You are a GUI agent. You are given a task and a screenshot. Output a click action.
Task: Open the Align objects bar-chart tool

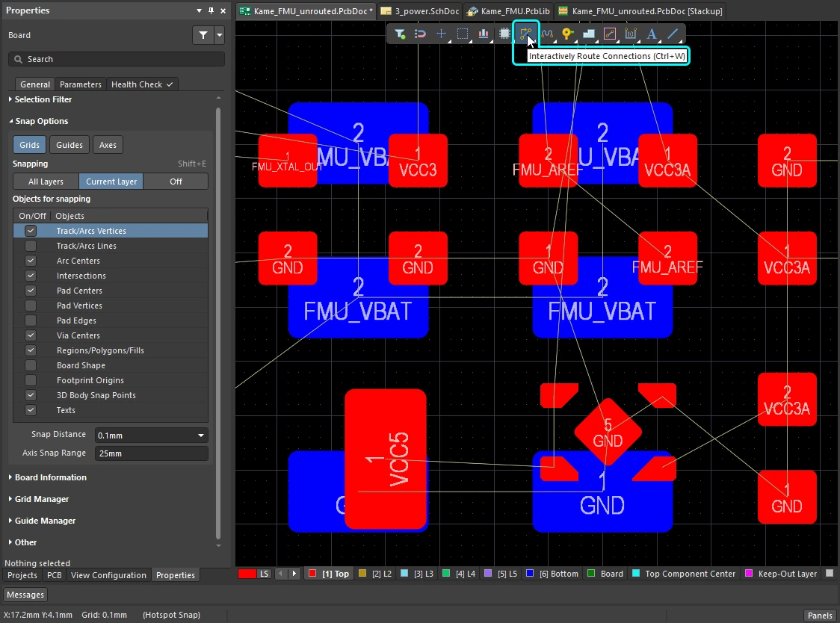tap(484, 34)
